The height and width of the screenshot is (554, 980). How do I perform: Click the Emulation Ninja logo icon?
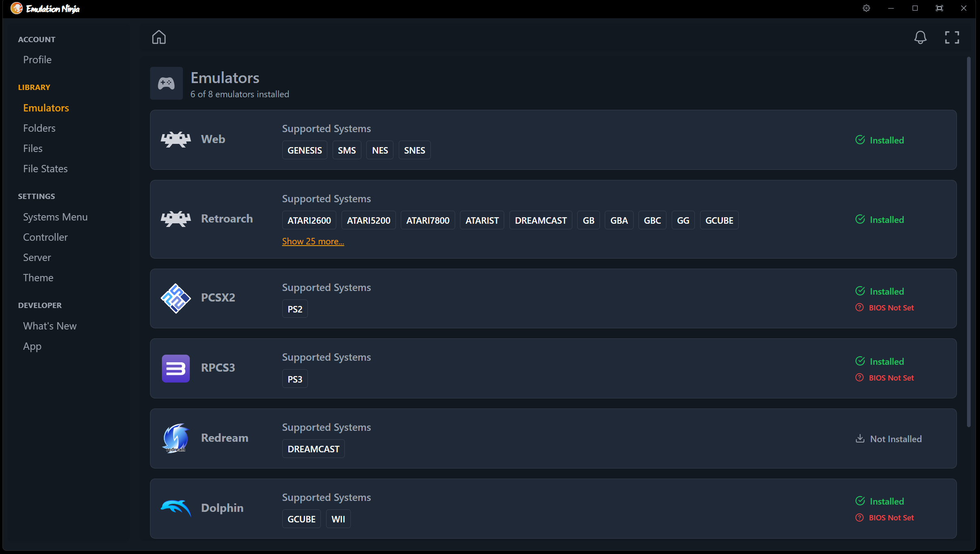(16, 8)
